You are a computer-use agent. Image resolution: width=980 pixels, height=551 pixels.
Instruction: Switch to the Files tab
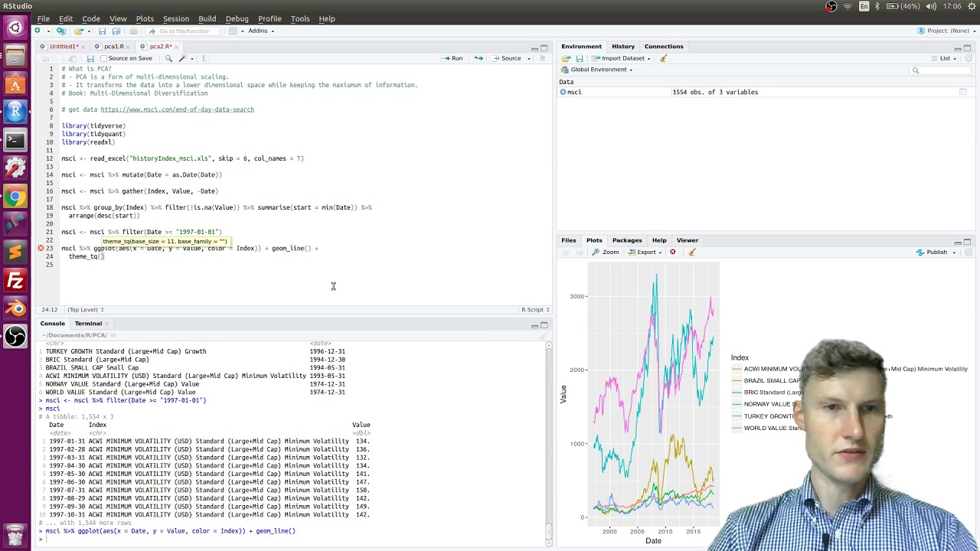click(568, 240)
